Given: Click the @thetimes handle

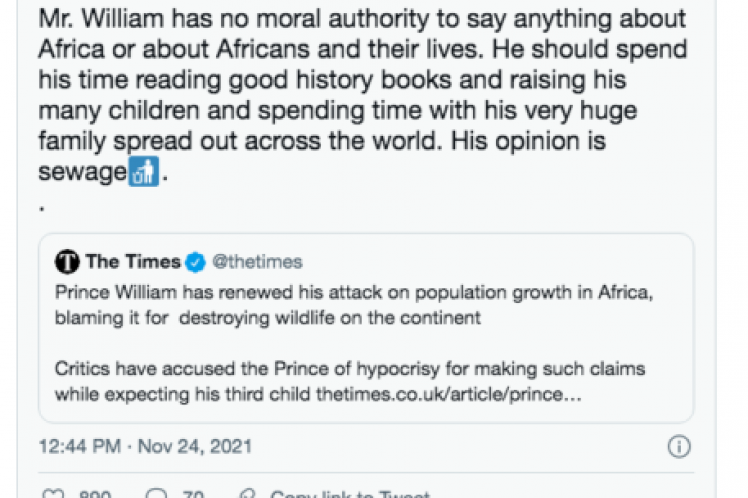Looking at the screenshot, I should click(256, 262).
